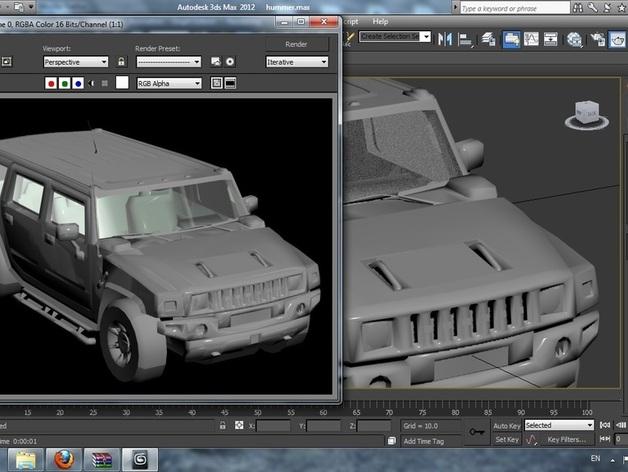628x472 pixels.
Task: Enable the red channel
Action: (x=51, y=83)
